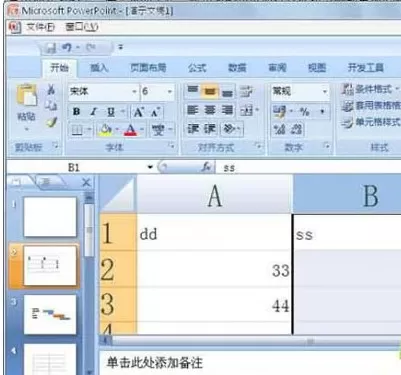Viewport: 401px width, 375px height.
Task: Click the Undo arrow icon
Action: [67, 48]
